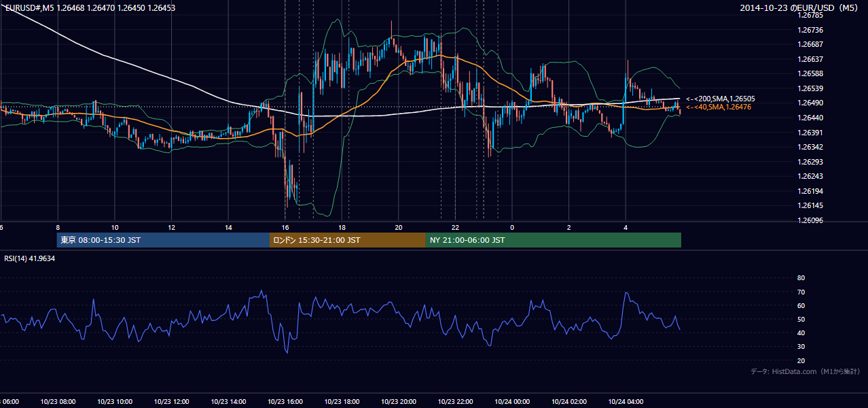This screenshot has width=868, height=408.
Task: Click the HistData.com data source credit
Action: 805,371
